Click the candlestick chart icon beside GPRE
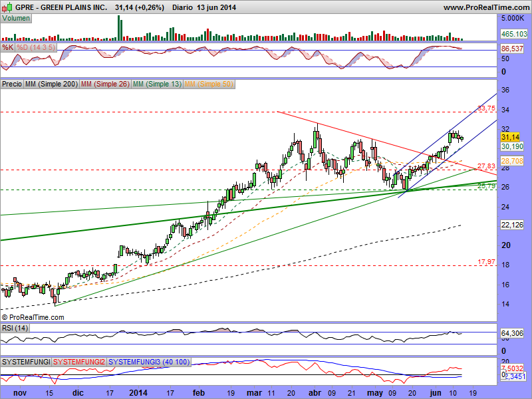 [x=7, y=7]
